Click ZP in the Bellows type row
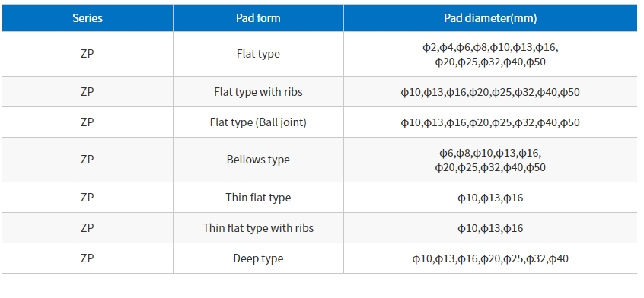This screenshot has height=298, width=644. (88, 160)
